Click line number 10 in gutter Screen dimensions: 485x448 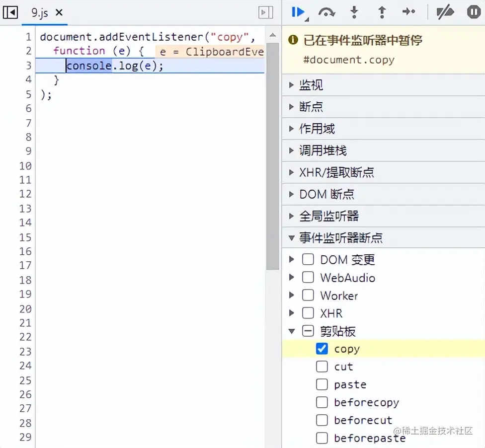coord(25,166)
